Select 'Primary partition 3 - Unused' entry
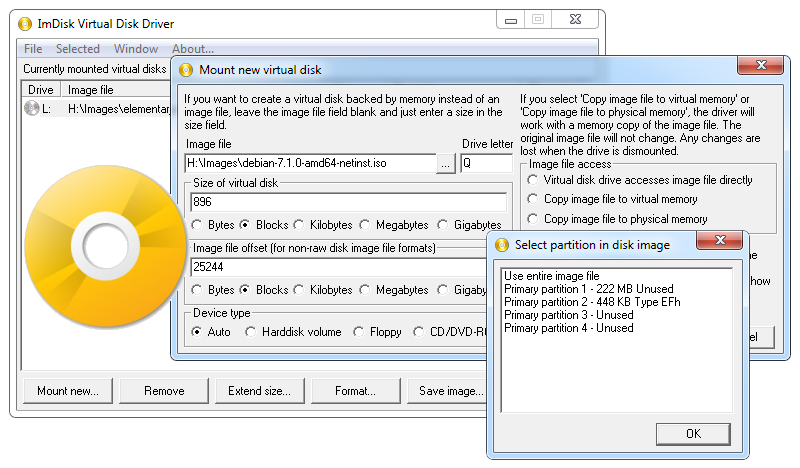800x468 pixels. coord(569,315)
